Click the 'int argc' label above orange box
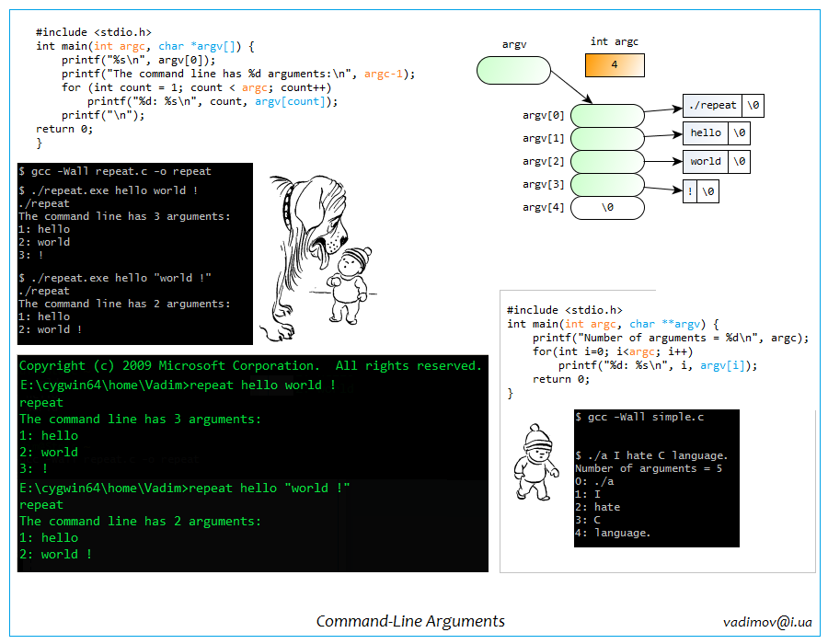828x644 pixels. point(615,41)
